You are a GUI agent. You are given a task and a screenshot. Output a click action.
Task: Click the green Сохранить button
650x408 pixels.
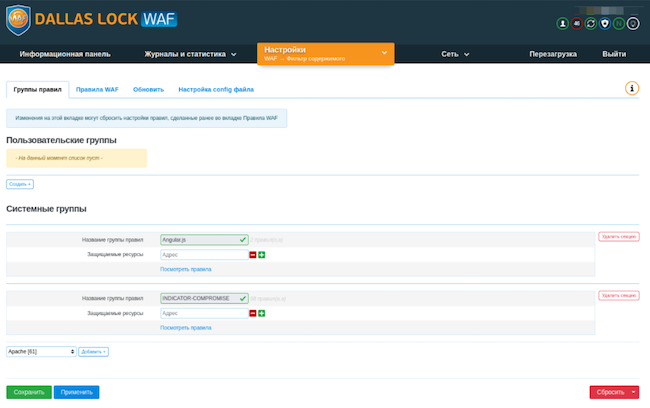[x=29, y=392]
